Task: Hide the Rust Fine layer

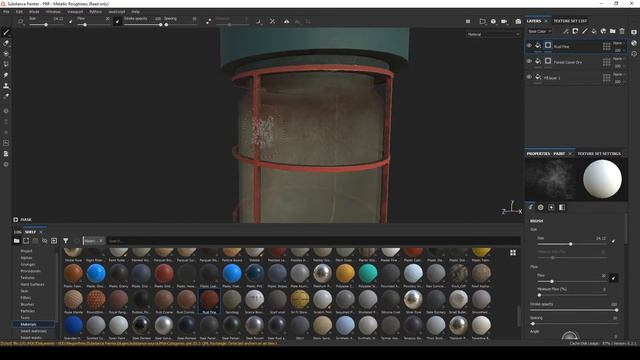Action: pyautogui.click(x=529, y=46)
